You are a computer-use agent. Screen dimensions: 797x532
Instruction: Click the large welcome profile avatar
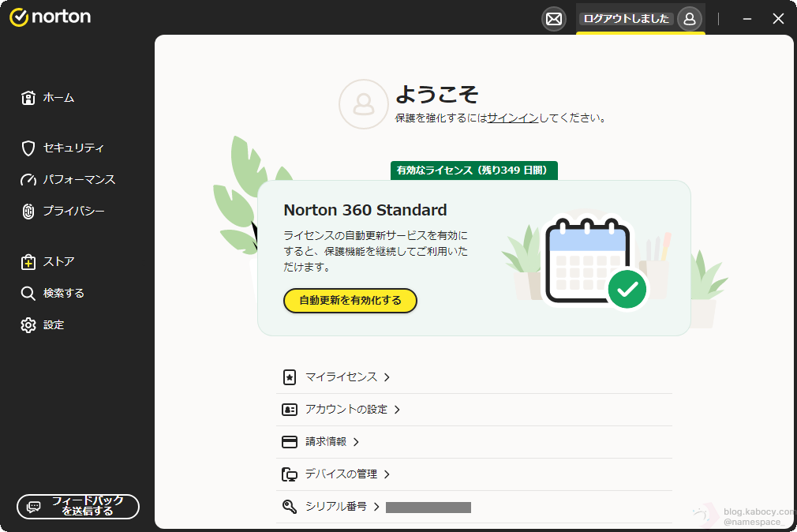pos(364,104)
